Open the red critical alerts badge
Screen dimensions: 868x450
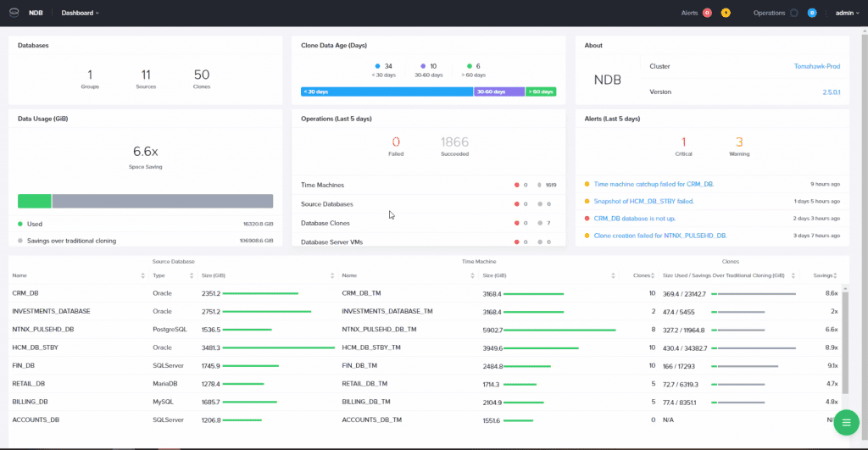[x=707, y=13]
